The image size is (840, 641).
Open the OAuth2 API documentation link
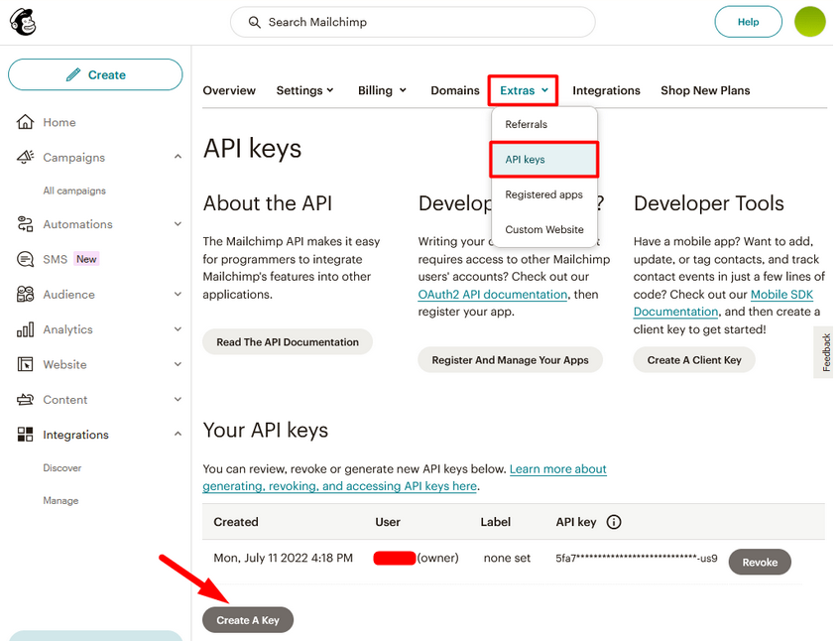pyautogui.click(x=492, y=295)
